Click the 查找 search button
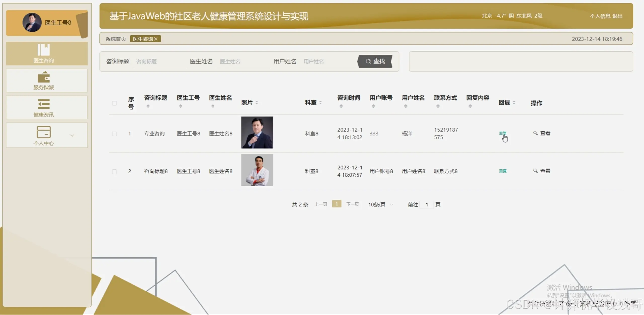The width and height of the screenshot is (644, 315). pyautogui.click(x=375, y=61)
